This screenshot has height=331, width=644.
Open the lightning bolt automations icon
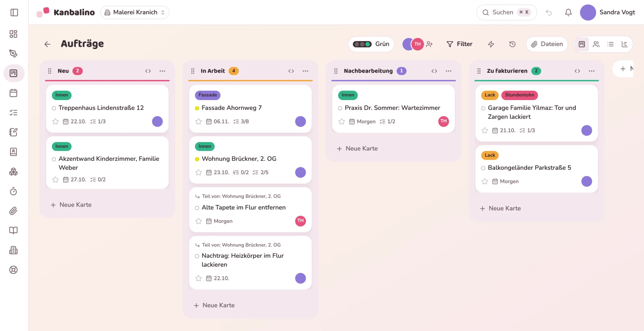pyautogui.click(x=491, y=44)
